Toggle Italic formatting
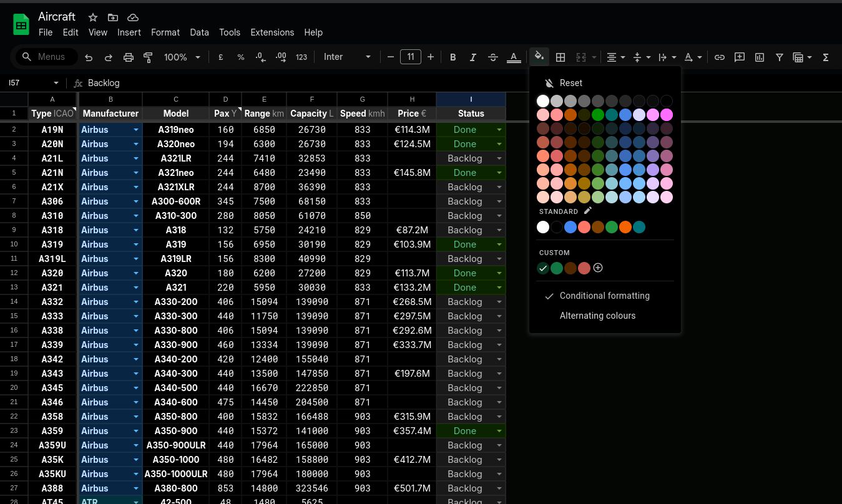Image resolution: width=842 pixels, height=504 pixels. click(x=473, y=57)
